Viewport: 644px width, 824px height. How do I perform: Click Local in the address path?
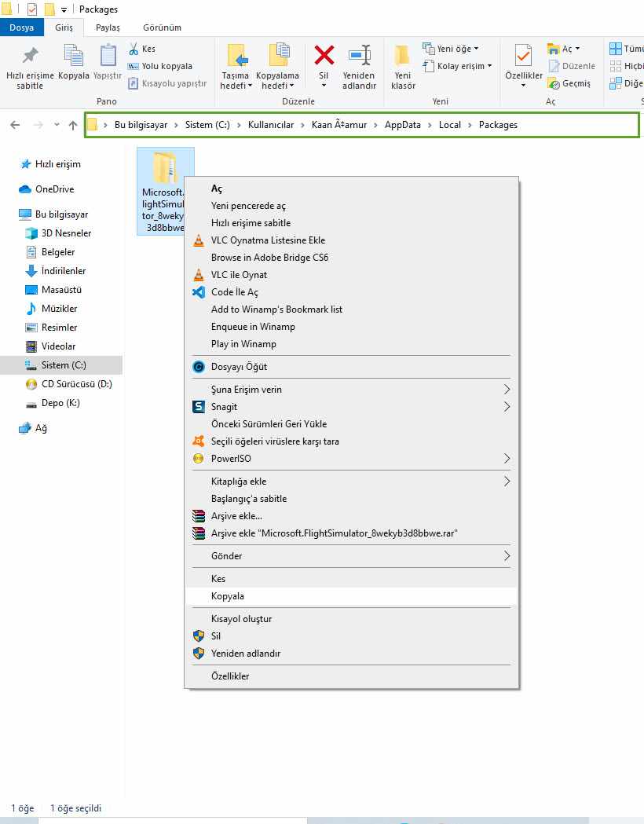coord(450,125)
